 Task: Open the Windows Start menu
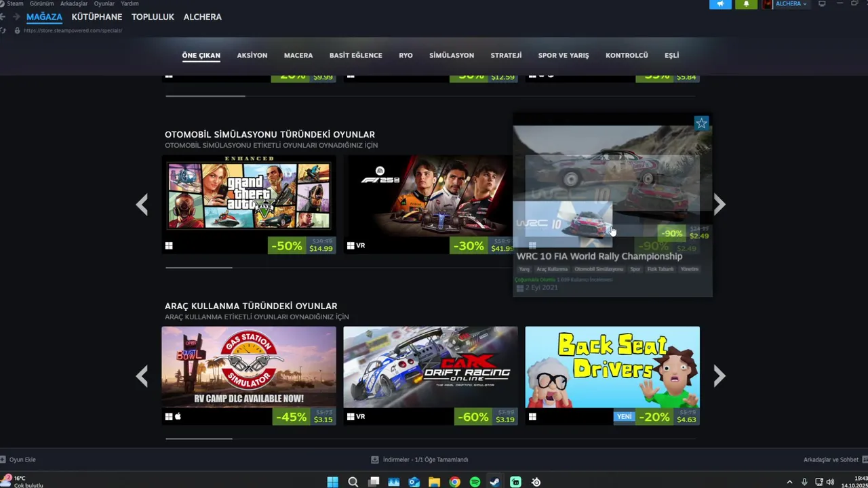click(332, 482)
